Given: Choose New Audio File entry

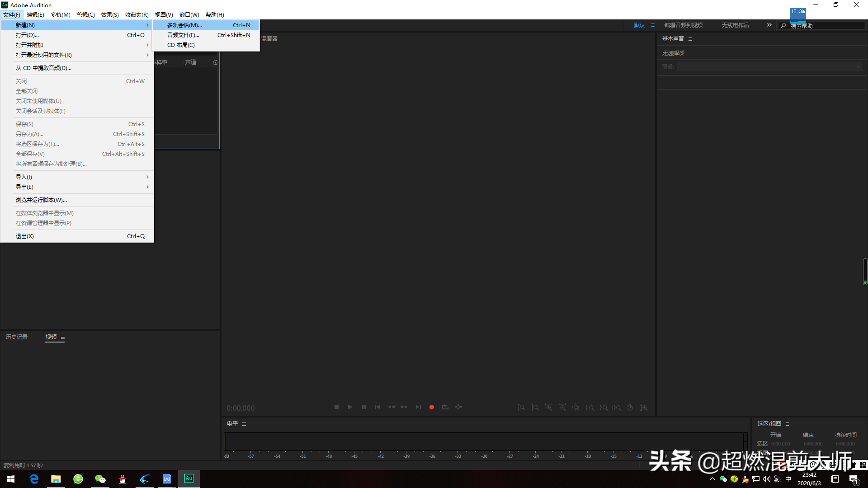Looking at the screenshot, I should [x=206, y=35].
